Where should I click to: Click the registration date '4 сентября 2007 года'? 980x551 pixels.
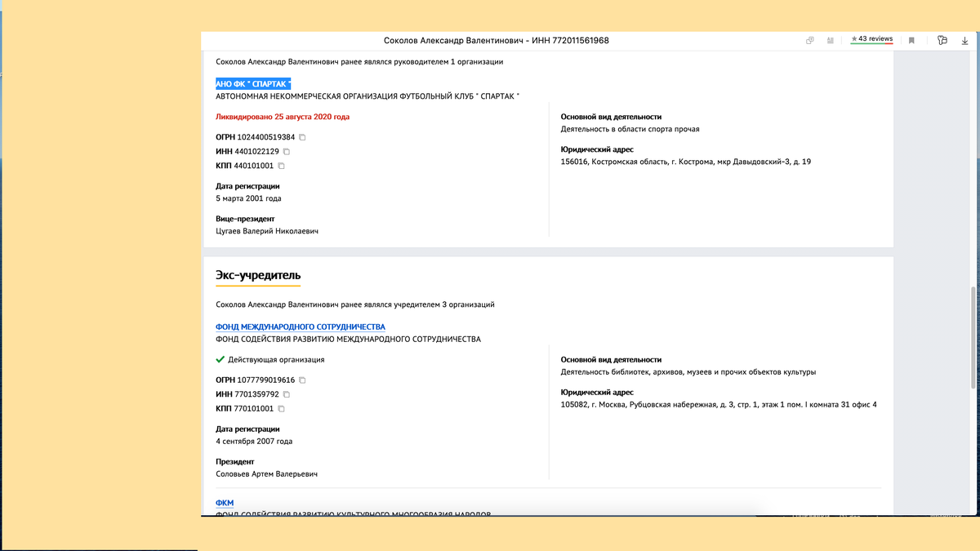[254, 442]
